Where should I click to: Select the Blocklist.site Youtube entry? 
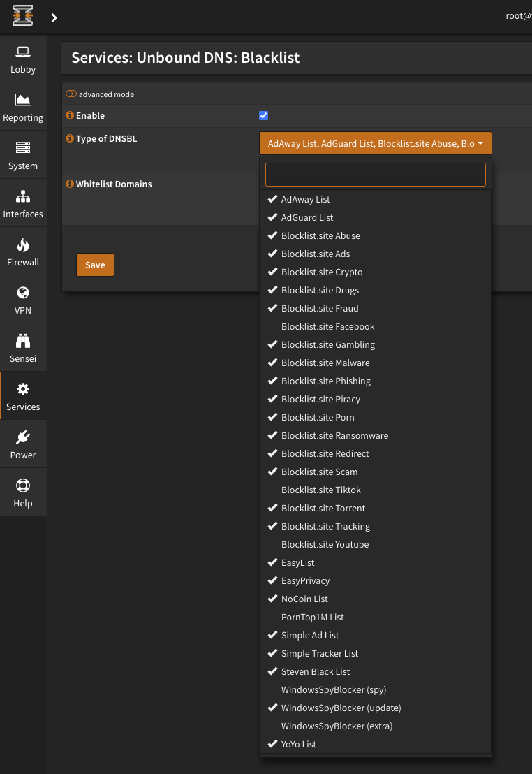(x=325, y=544)
